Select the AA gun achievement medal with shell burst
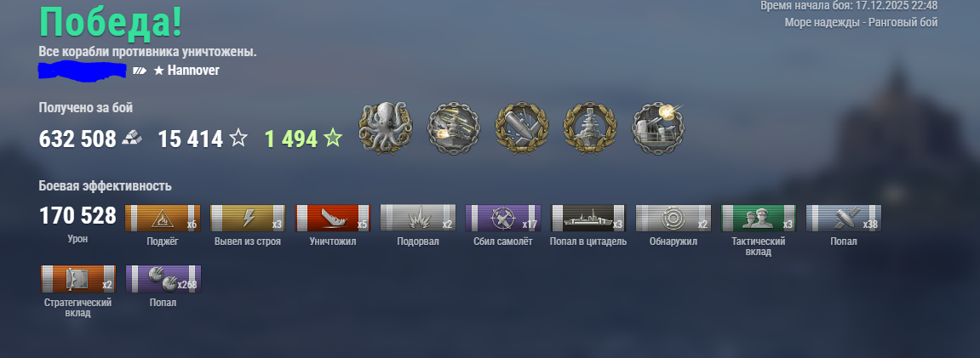This screenshot has width=980, height=358. [658, 128]
